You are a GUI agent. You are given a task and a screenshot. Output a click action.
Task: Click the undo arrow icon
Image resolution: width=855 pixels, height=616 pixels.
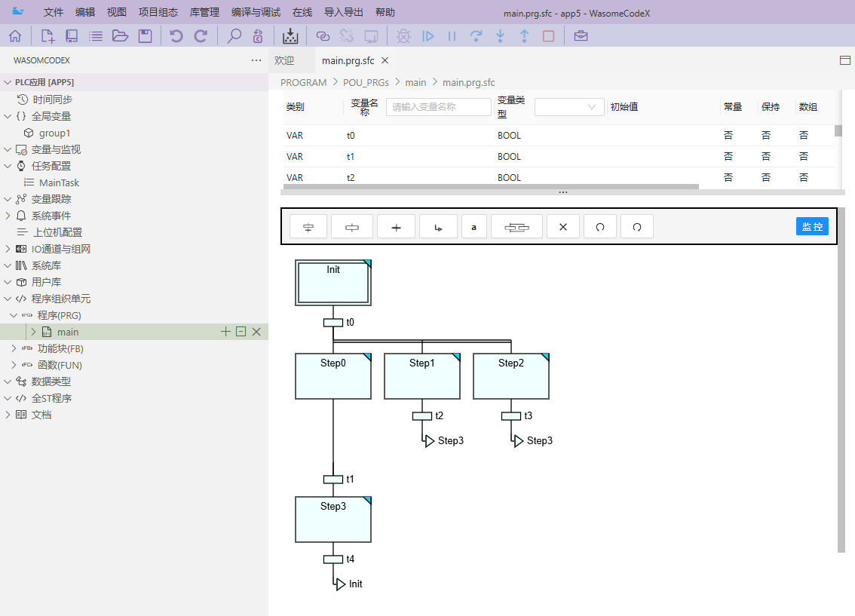(176, 36)
